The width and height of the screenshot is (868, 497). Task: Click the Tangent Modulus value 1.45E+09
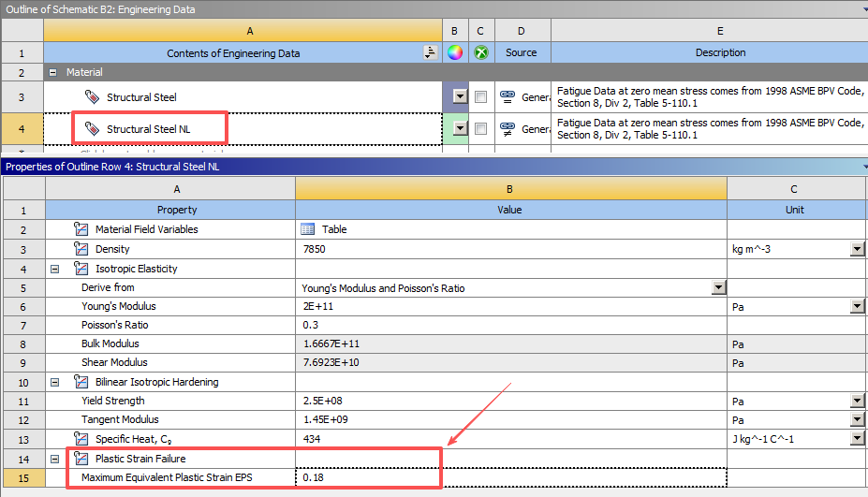tap(326, 419)
